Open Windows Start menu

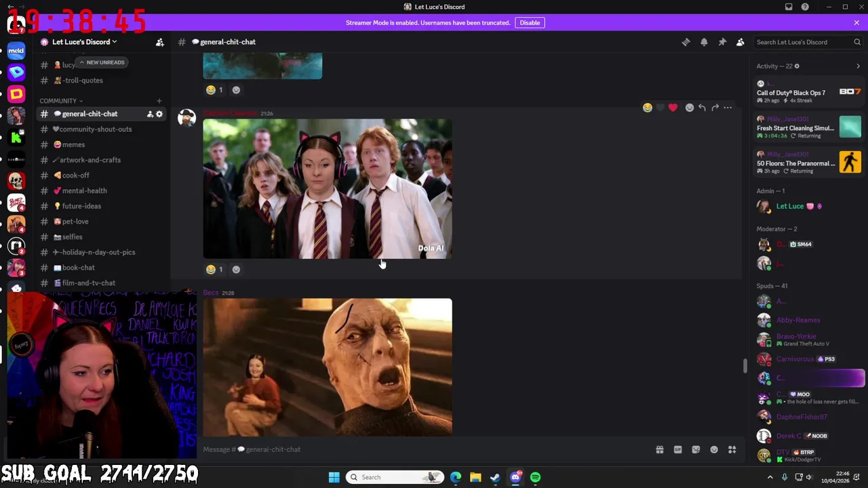click(334, 477)
